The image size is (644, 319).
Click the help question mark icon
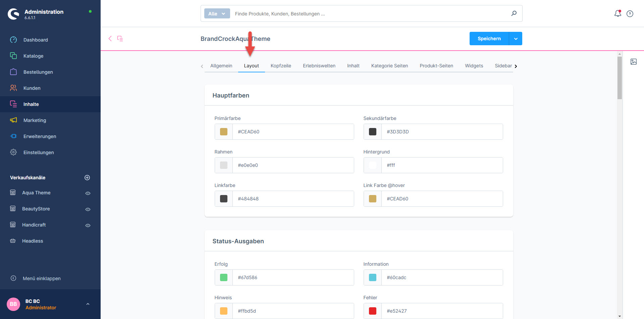tap(630, 14)
